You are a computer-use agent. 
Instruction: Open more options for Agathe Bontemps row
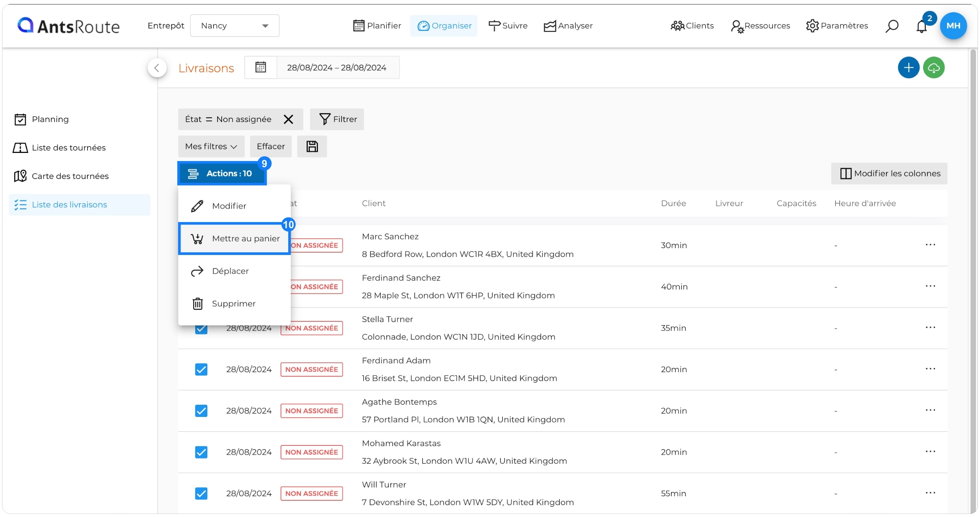click(930, 410)
